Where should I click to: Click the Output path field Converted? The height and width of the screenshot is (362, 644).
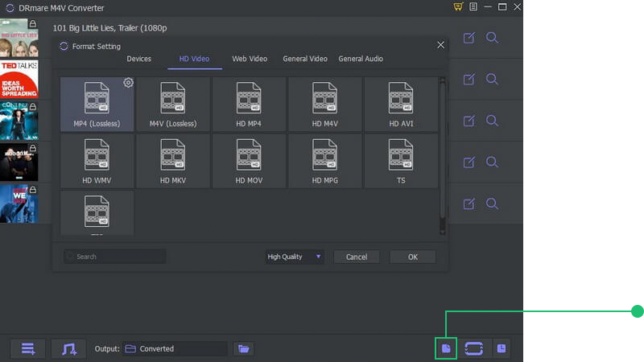tap(175, 349)
